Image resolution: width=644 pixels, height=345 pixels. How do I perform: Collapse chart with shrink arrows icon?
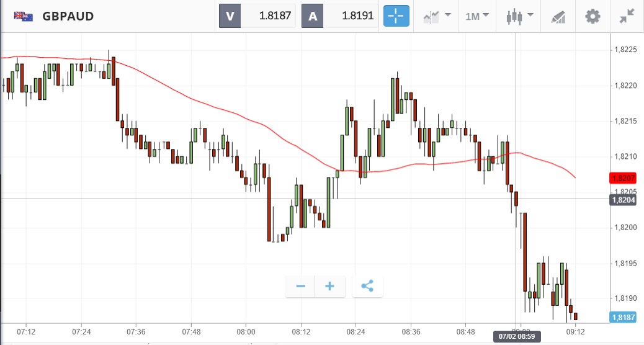[x=627, y=16]
